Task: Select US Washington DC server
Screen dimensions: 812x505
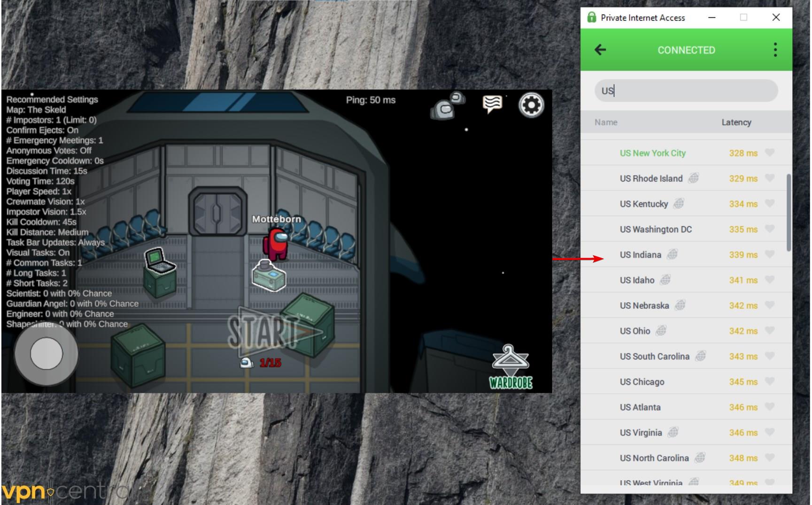Action: click(656, 230)
